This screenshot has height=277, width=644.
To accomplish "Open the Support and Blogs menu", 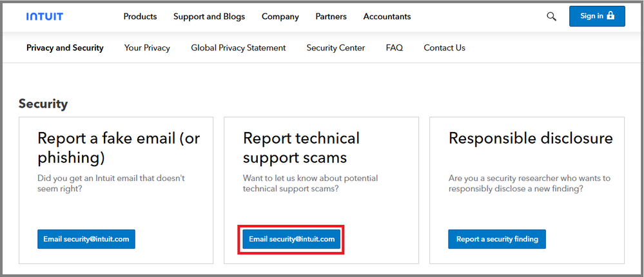I will pyautogui.click(x=209, y=17).
